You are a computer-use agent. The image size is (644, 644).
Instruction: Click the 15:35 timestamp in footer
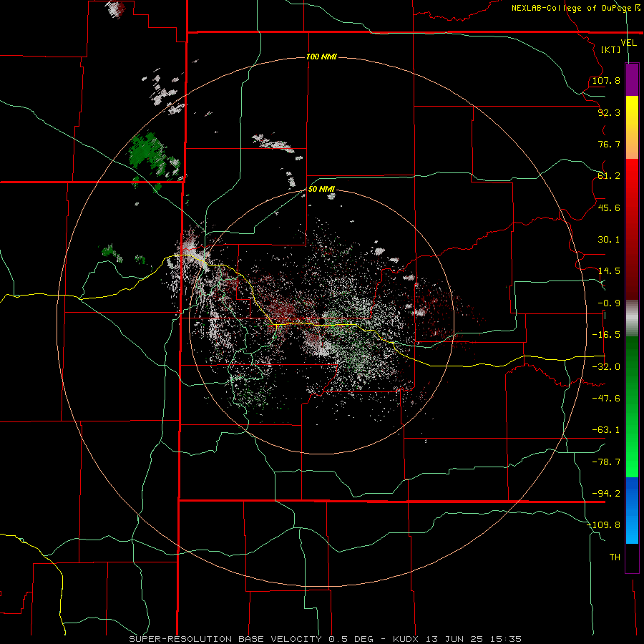pyautogui.click(x=506, y=639)
